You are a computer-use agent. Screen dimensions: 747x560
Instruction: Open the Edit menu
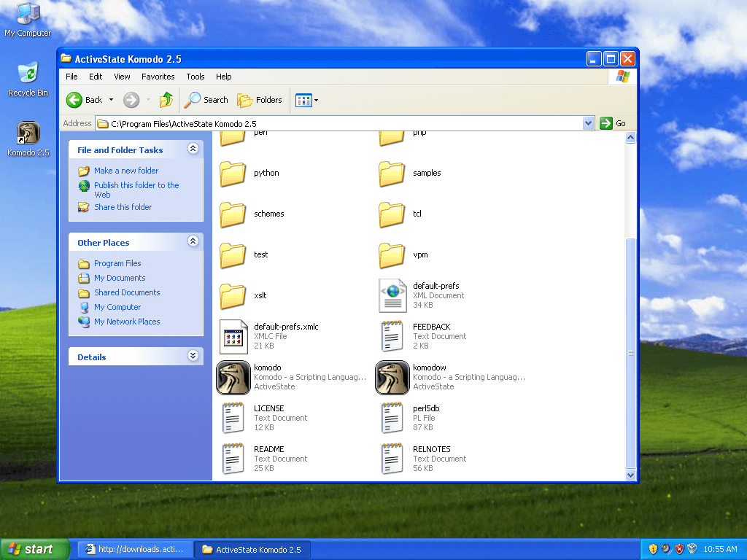coord(96,77)
